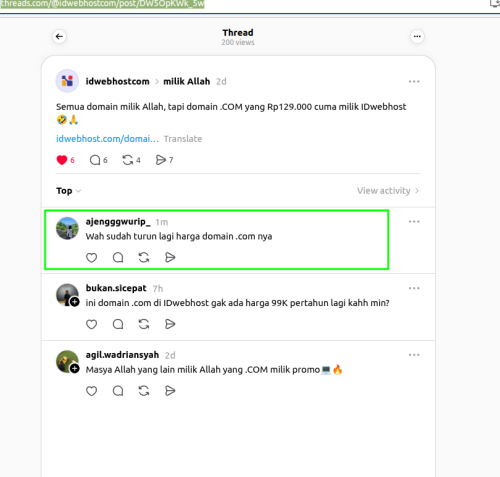500x477 pixels.
Task: Follow bukan.sicepat via avatar plus badge
Action: (75, 302)
